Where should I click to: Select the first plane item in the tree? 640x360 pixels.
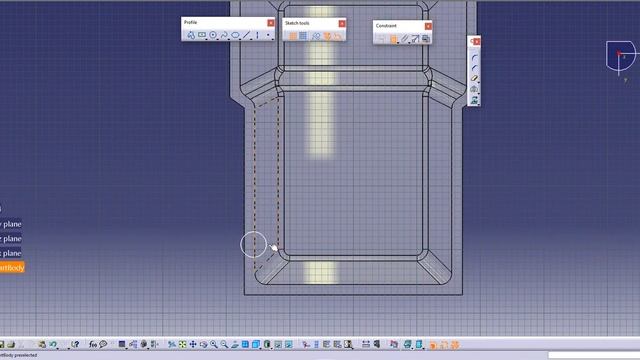coord(11,224)
